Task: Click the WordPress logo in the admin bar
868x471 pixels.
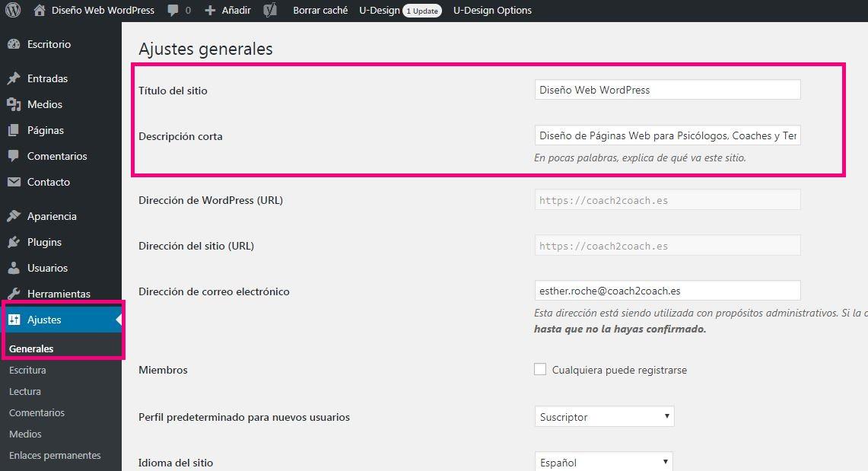Action: (x=12, y=10)
